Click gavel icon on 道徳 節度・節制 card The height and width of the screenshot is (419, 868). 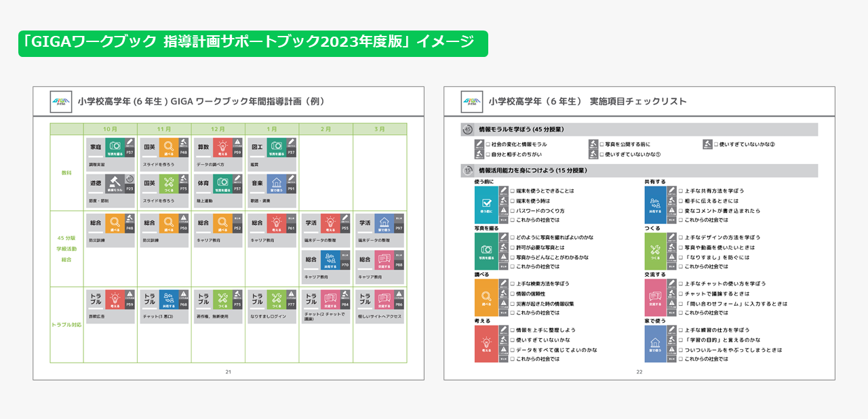(x=115, y=184)
